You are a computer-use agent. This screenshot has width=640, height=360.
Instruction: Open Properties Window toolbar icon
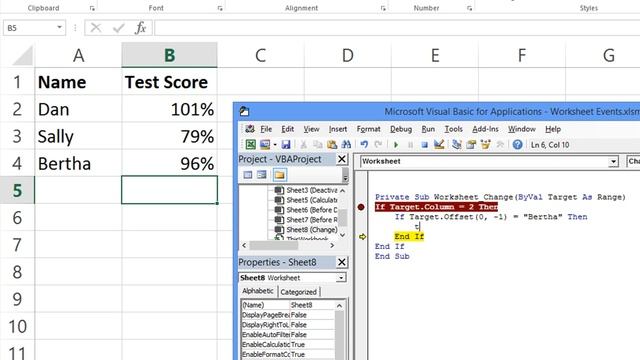click(x=471, y=144)
